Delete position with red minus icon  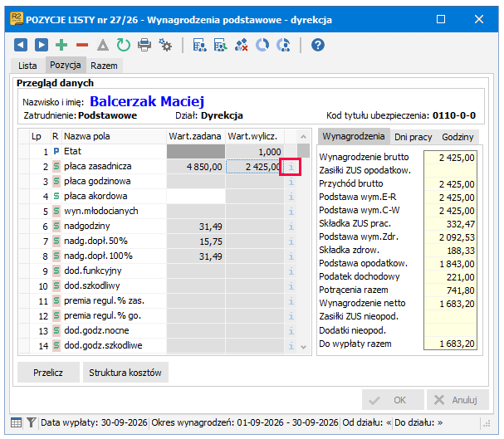82,45
